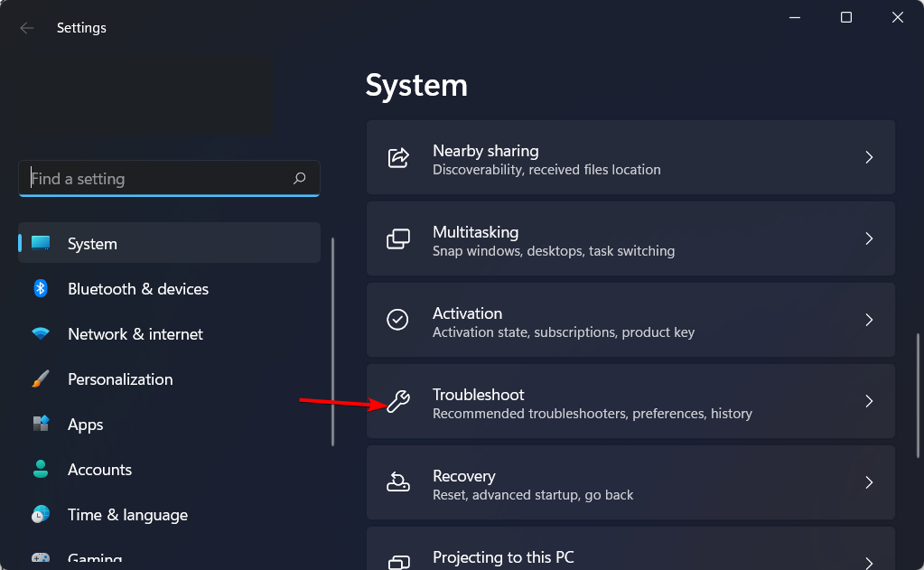Open the Troubleshoot settings page
Screen dimensions: 924x570
pos(630,401)
